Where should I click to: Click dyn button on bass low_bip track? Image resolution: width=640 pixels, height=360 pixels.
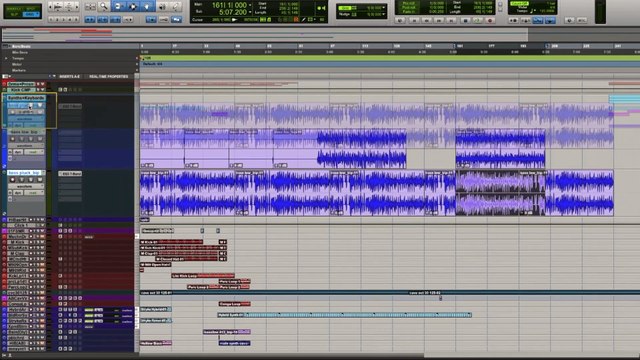tap(18, 152)
